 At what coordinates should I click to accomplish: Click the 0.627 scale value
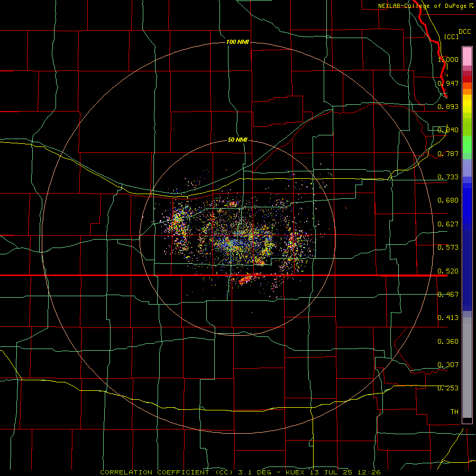point(448,224)
